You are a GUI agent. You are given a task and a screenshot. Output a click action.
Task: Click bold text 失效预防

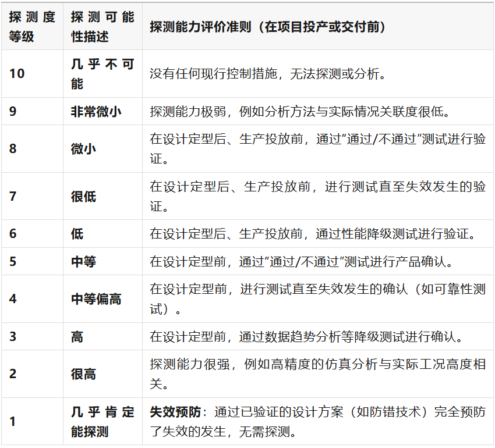coord(175,412)
